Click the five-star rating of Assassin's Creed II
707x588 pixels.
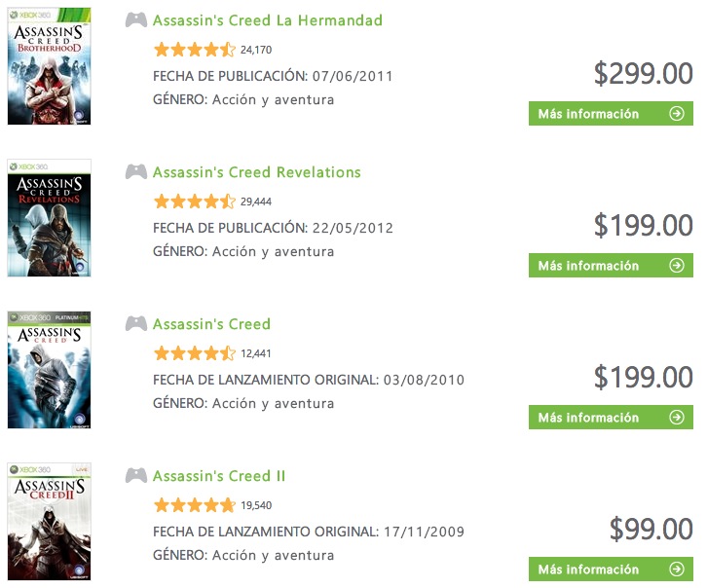(194, 505)
